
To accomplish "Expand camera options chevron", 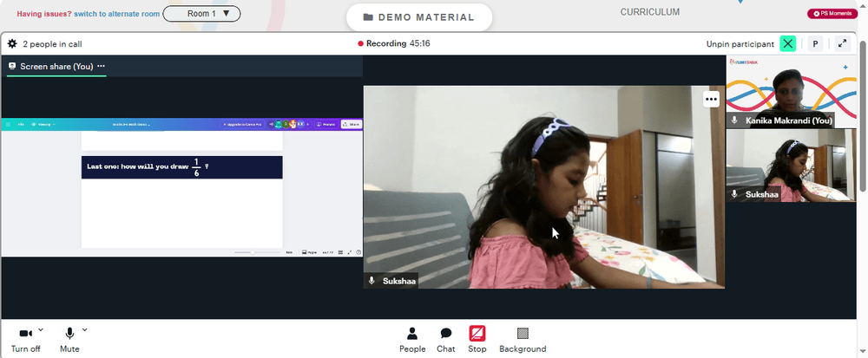I will (41, 329).
